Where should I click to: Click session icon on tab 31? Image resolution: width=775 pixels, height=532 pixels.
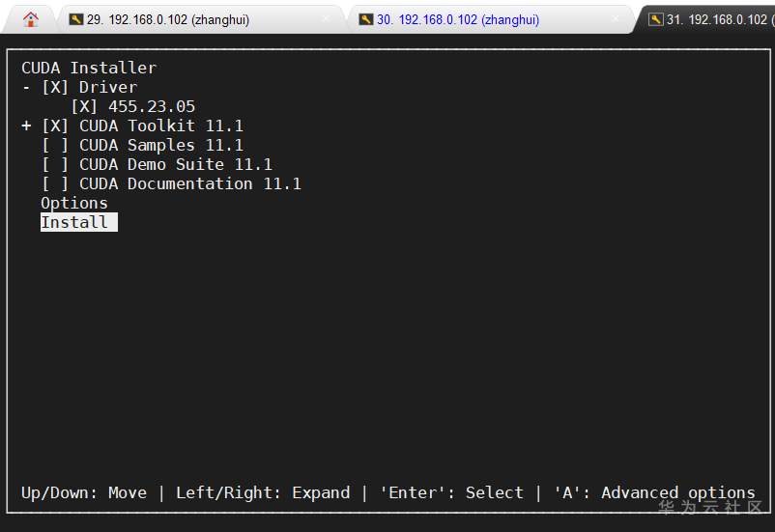click(x=656, y=19)
